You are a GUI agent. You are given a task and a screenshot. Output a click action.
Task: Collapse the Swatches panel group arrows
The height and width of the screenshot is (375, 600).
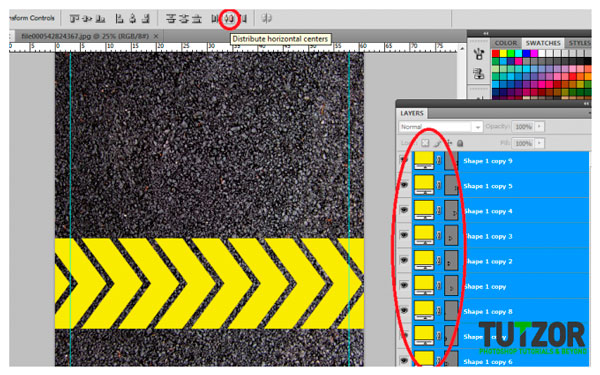[x=486, y=33]
